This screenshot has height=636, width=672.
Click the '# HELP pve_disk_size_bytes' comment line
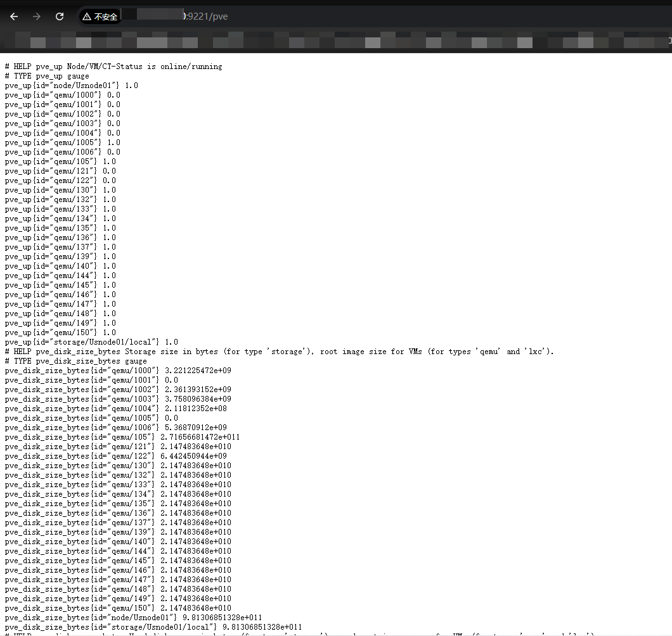click(x=279, y=352)
